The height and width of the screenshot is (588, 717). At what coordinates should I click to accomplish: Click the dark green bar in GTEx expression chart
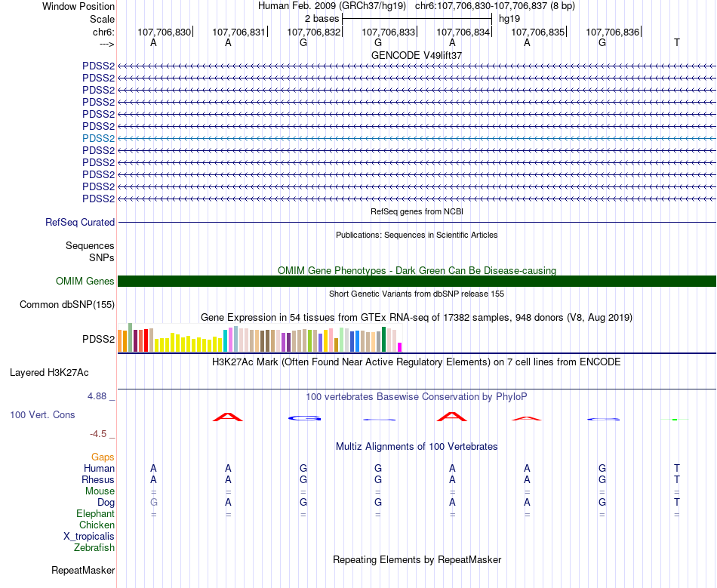coord(383,340)
